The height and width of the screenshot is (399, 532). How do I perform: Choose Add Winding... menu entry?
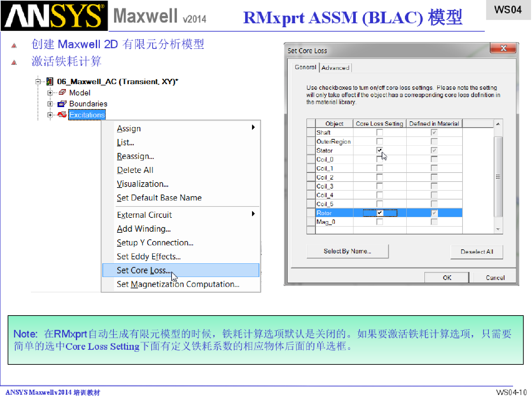pos(181,229)
